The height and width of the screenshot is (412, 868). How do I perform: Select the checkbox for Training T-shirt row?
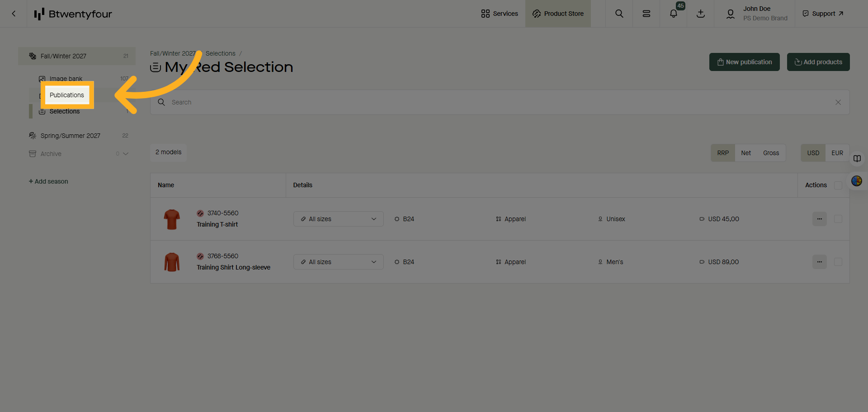coord(838,219)
